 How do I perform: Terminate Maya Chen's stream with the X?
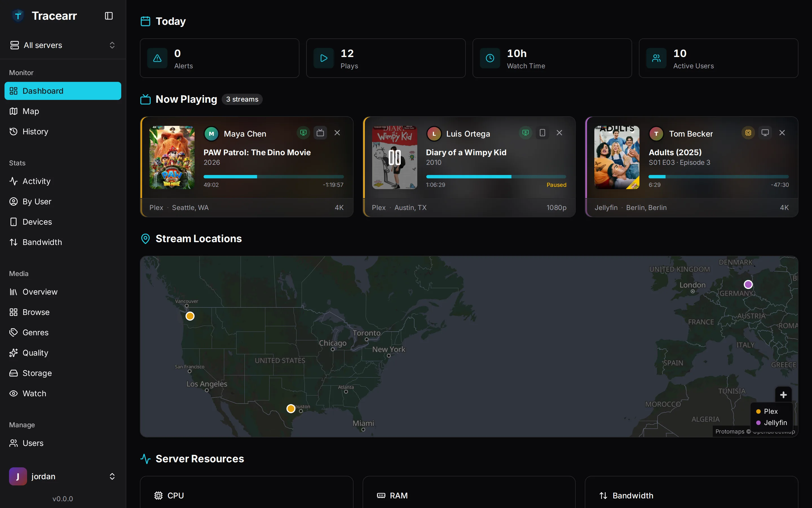(337, 133)
